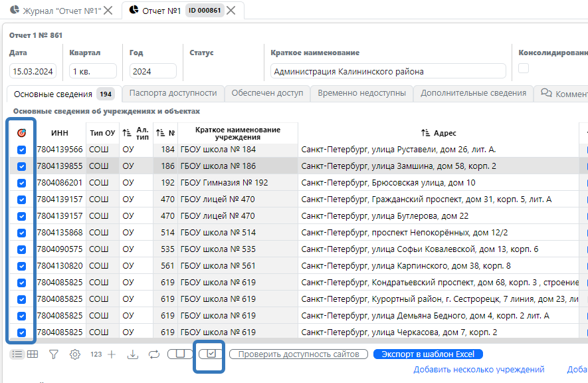
Task: Click the target icon in column header
Action: click(21, 133)
